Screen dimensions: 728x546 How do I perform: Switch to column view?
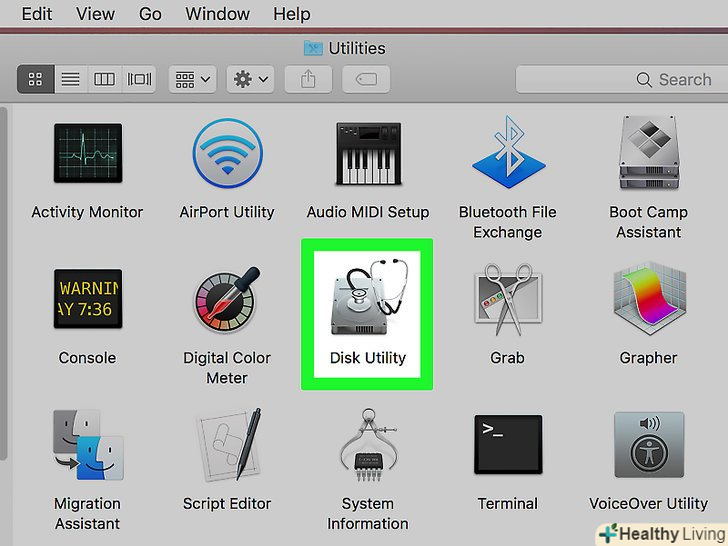point(104,79)
